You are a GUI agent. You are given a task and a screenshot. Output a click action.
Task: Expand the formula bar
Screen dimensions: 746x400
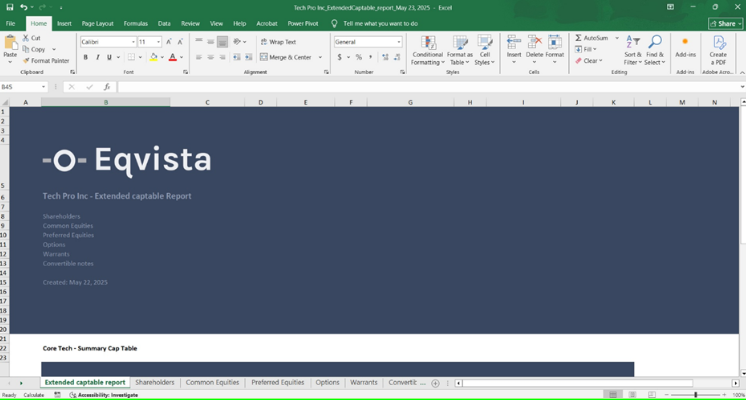coord(742,87)
